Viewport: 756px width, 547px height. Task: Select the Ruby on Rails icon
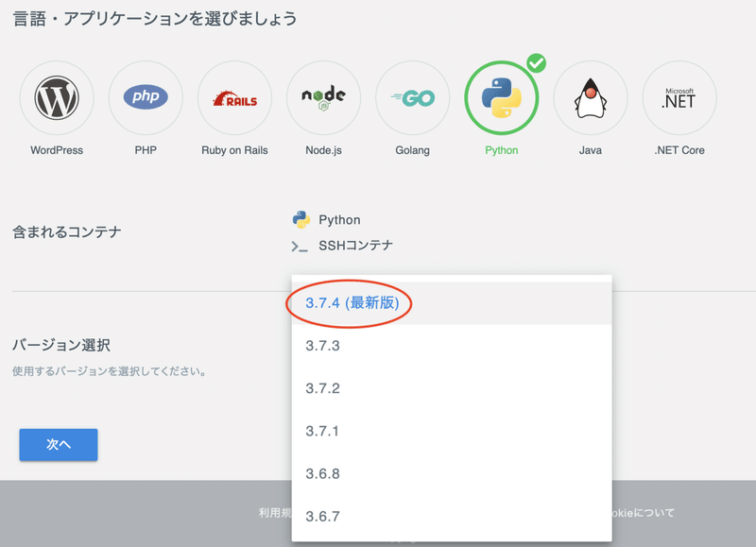click(x=234, y=97)
